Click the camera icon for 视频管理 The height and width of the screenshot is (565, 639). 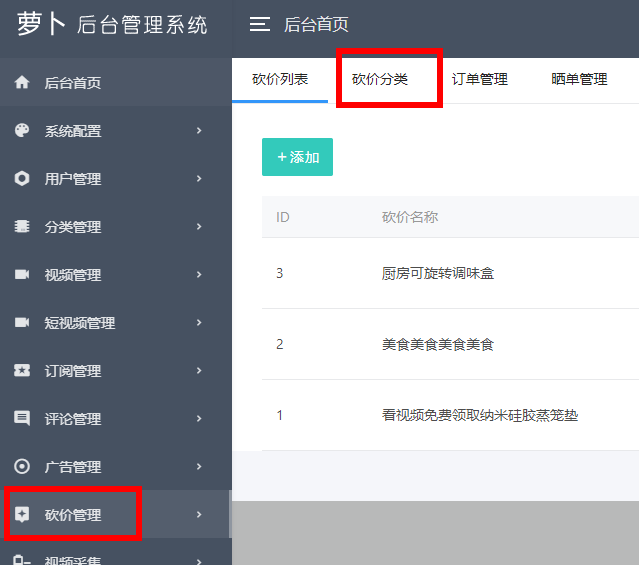[x=22, y=274]
